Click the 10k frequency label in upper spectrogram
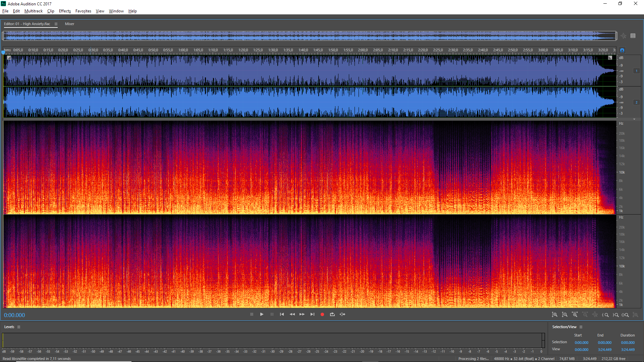The width and height of the screenshot is (644, 362). pos(622,172)
